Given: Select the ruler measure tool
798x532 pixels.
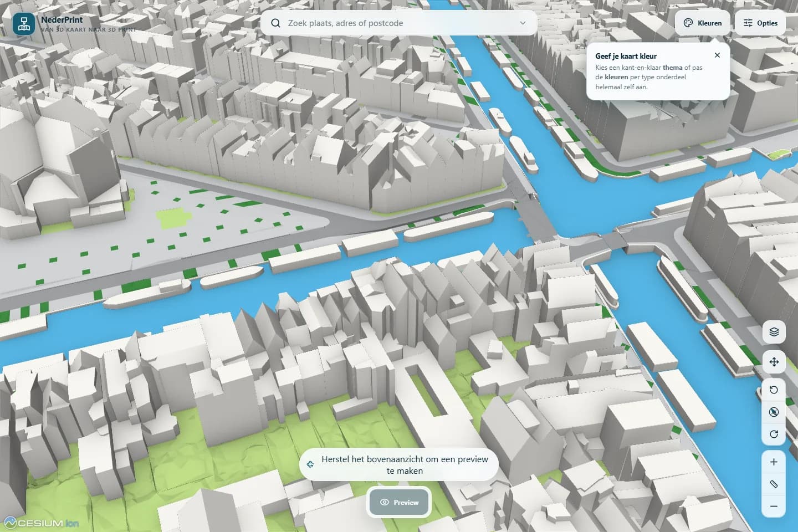Looking at the screenshot, I should click(774, 484).
